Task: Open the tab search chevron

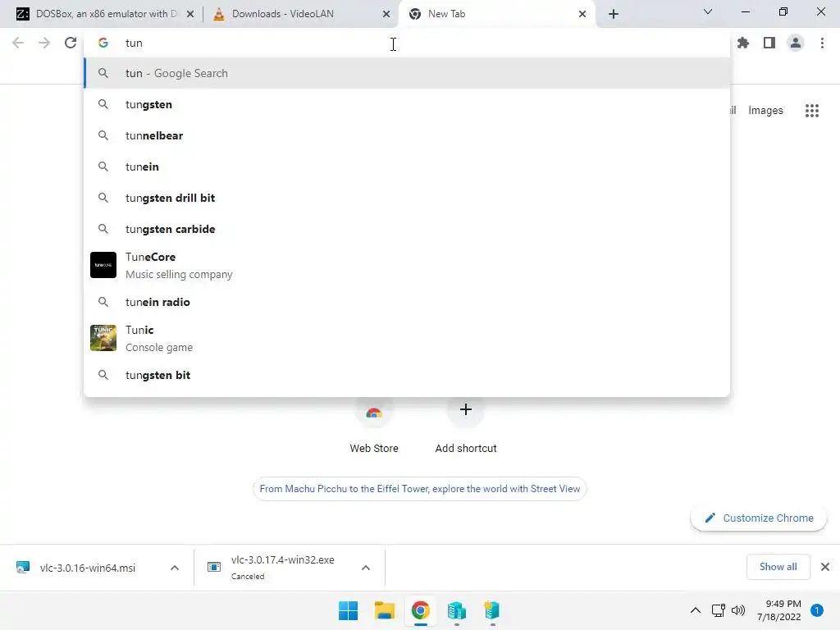Action: coord(708,11)
